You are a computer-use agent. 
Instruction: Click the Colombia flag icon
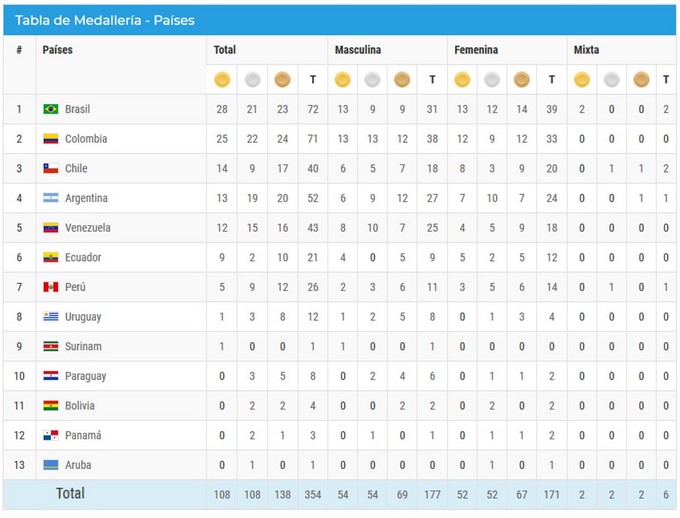(51, 139)
